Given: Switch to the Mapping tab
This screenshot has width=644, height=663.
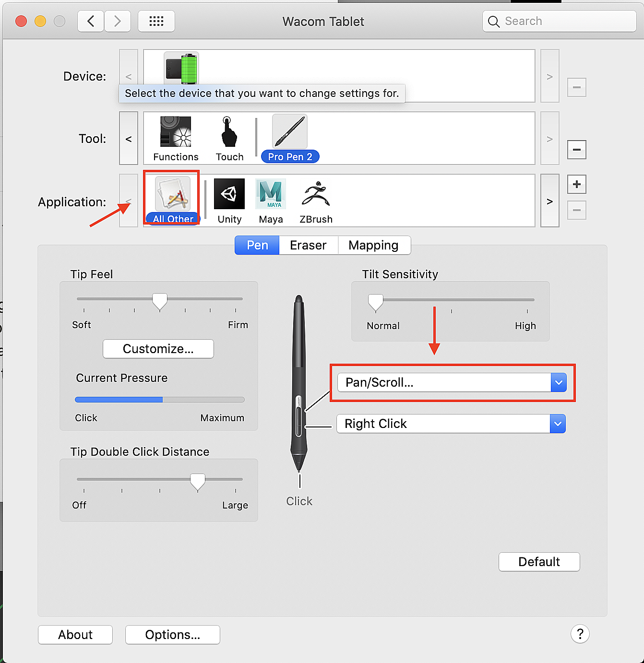Looking at the screenshot, I should 374,245.
